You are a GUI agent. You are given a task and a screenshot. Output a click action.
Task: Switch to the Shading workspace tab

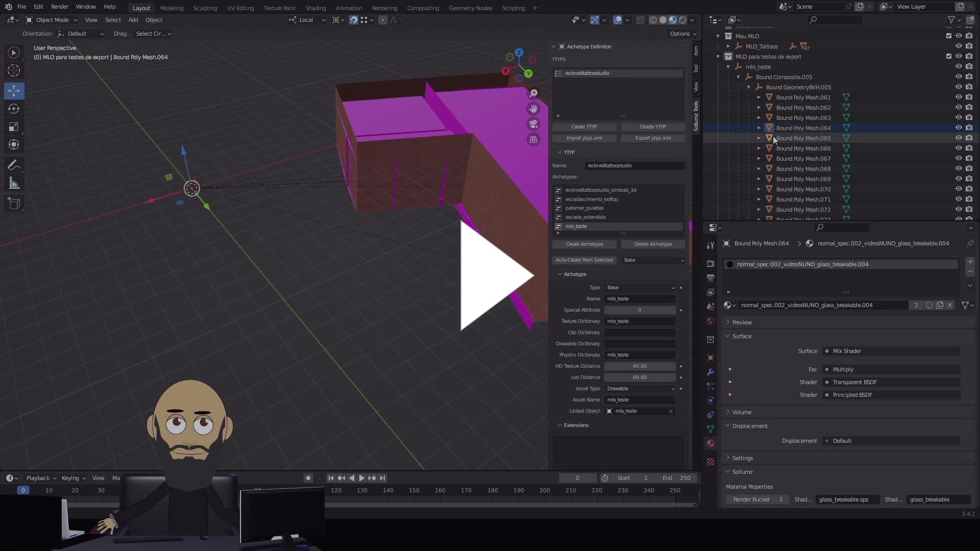pos(315,8)
